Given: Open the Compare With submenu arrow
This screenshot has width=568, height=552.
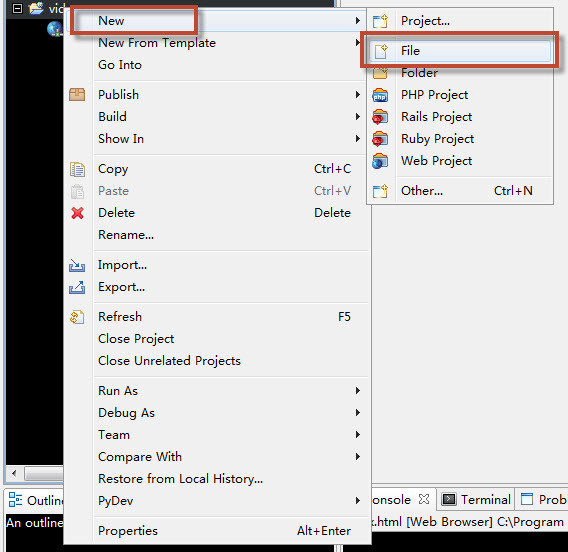Looking at the screenshot, I should [x=358, y=457].
